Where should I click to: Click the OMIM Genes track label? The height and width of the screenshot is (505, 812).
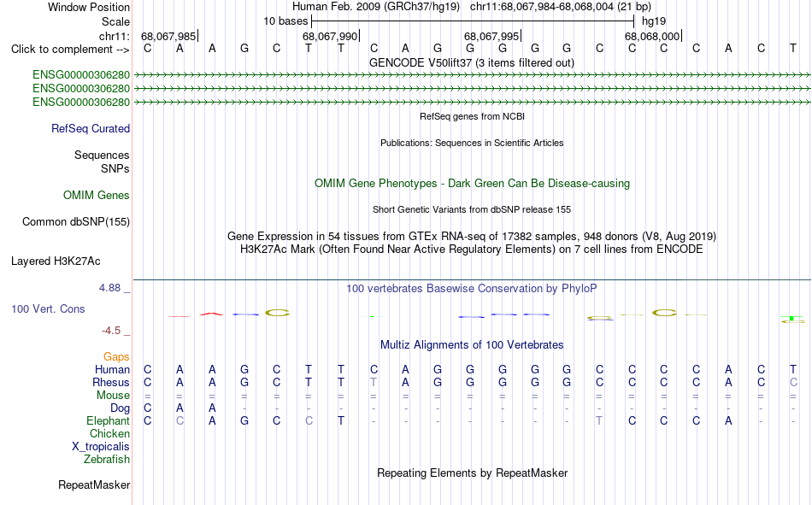[x=97, y=196]
